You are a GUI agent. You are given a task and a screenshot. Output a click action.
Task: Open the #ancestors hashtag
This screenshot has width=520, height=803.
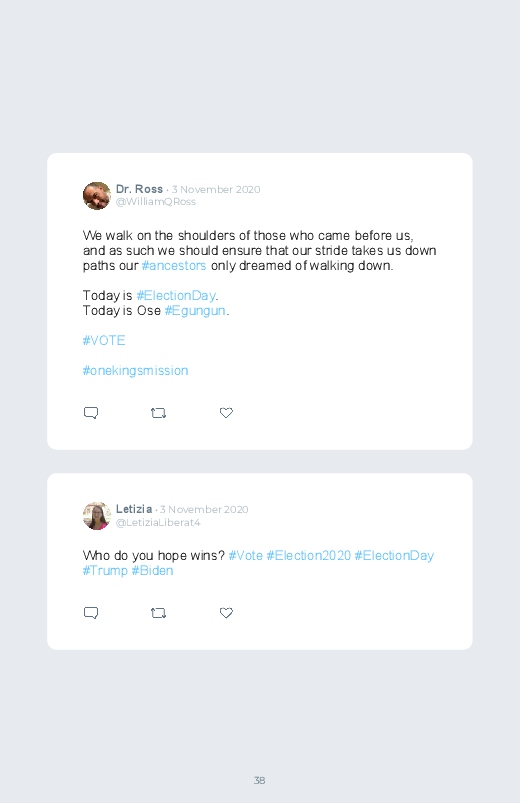tap(174, 266)
